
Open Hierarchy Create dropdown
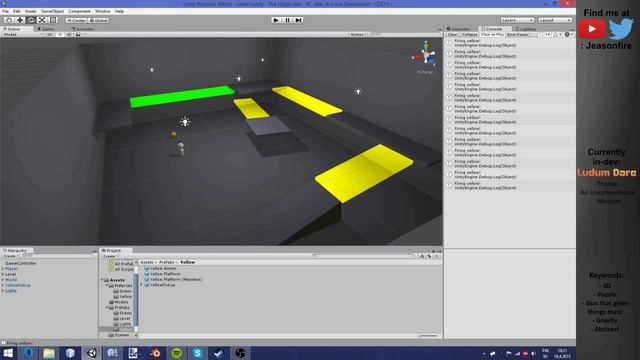tap(11, 256)
